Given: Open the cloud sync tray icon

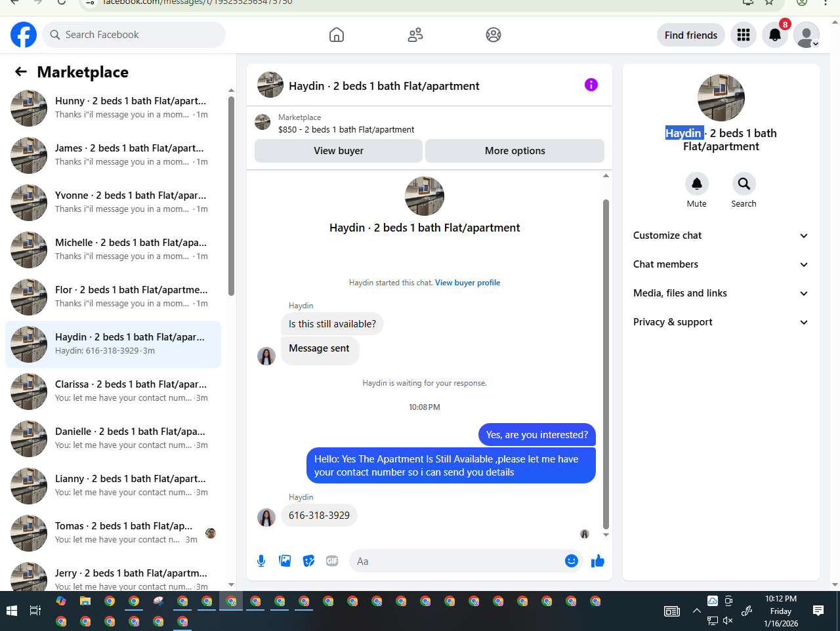Looking at the screenshot, I should click(713, 601).
